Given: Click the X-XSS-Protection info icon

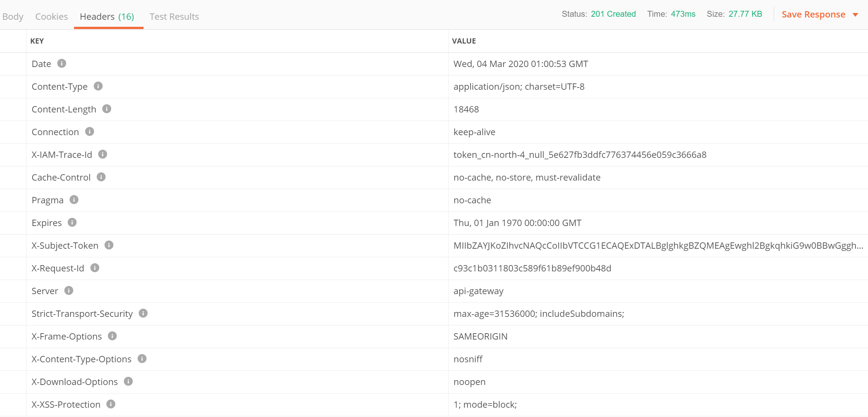Looking at the screenshot, I should tap(111, 404).
